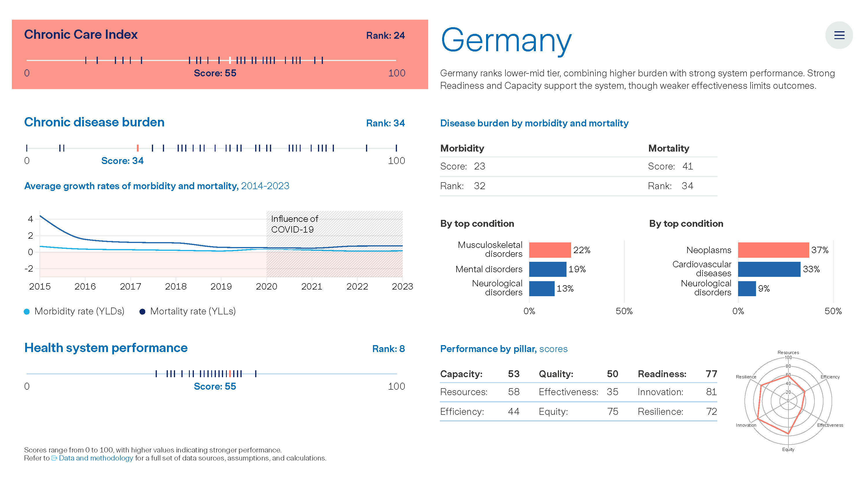Open the hamburger menu button
Image resolution: width=868 pixels, height=488 pixels.
click(839, 35)
